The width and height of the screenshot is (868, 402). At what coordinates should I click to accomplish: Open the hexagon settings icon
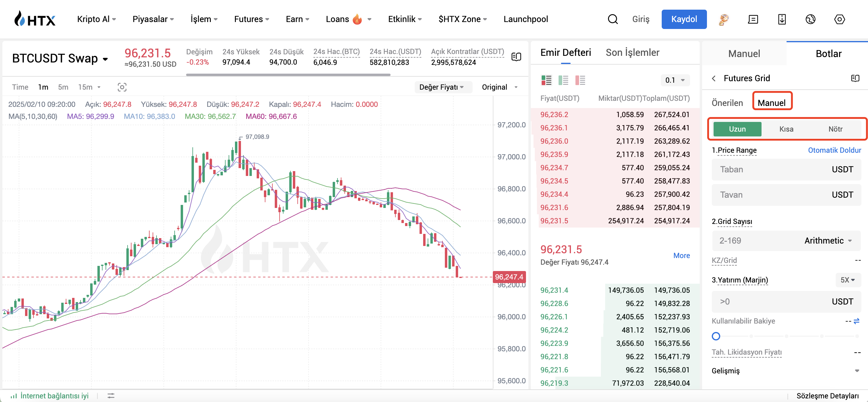(839, 19)
